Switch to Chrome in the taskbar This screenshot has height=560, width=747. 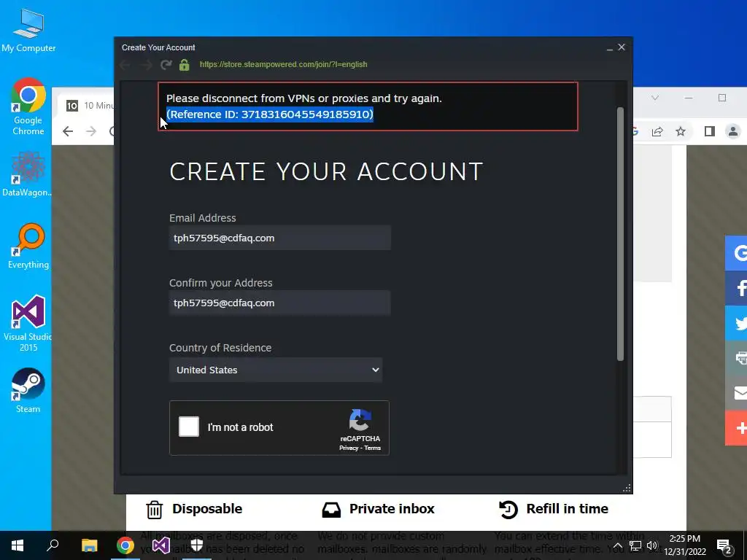pos(125,545)
